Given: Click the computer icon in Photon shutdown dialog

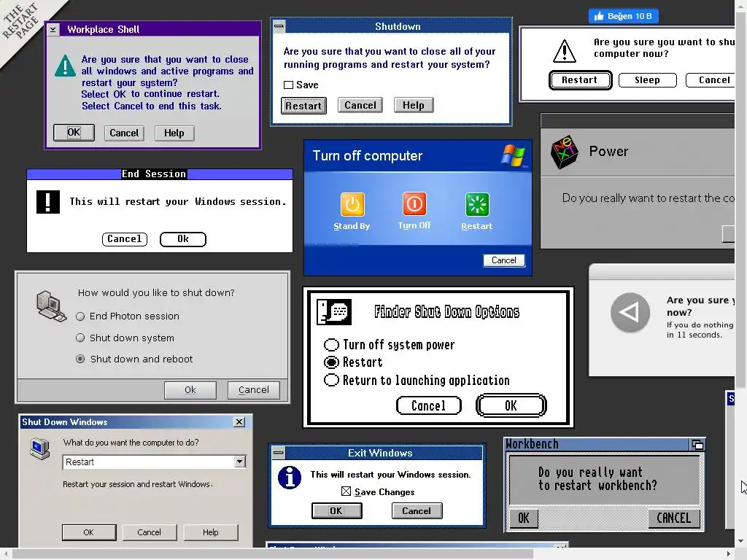Looking at the screenshot, I should 51,306.
